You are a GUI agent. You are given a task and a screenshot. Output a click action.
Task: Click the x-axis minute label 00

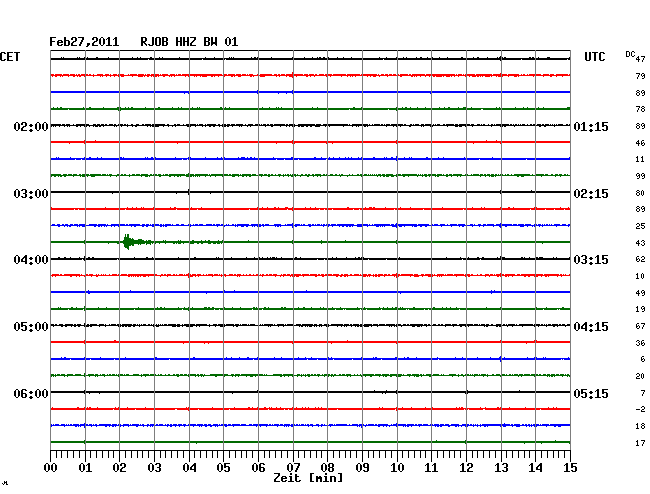[51, 468]
